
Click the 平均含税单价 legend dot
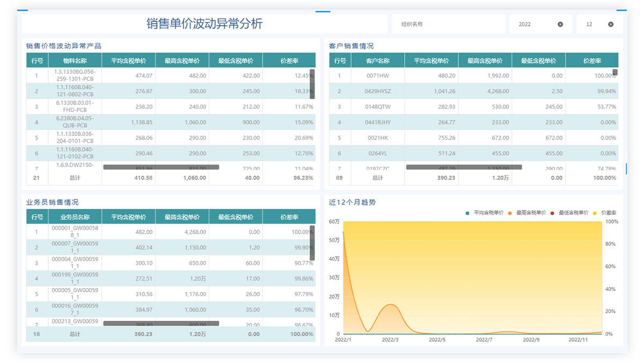point(467,213)
